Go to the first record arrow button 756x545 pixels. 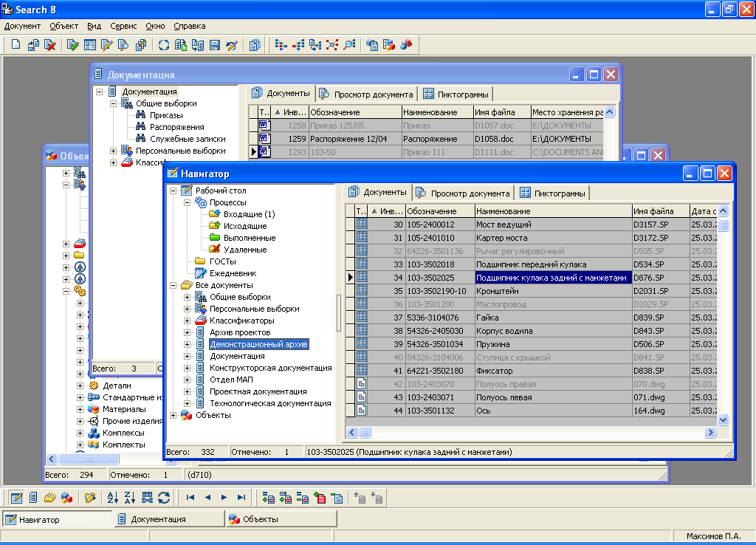pyautogui.click(x=190, y=497)
